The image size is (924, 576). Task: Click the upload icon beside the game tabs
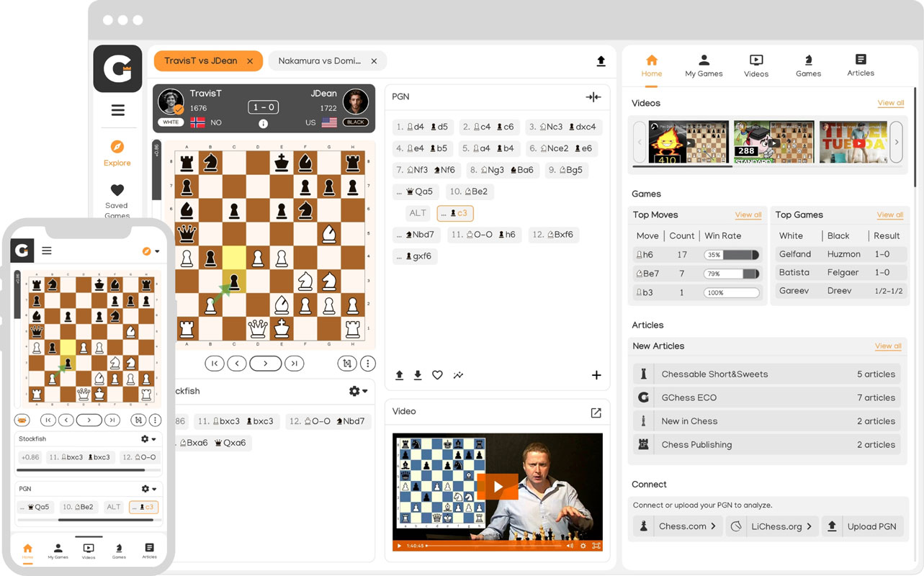pos(601,62)
